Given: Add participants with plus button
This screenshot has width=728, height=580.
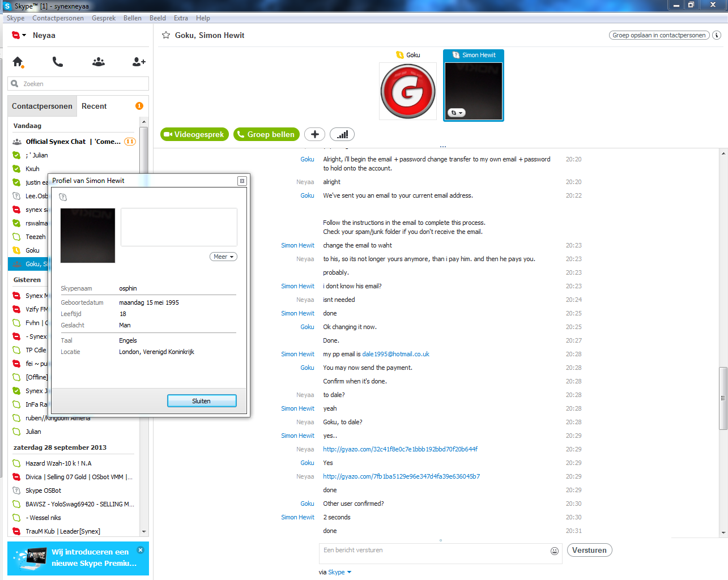Looking at the screenshot, I should [315, 134].
